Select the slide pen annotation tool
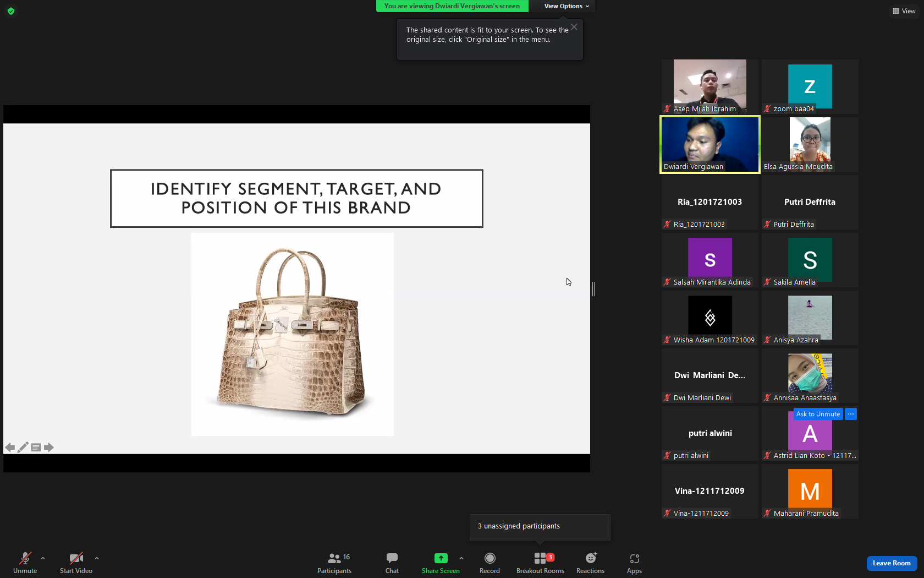924x578 pixels. pos(23,448)
